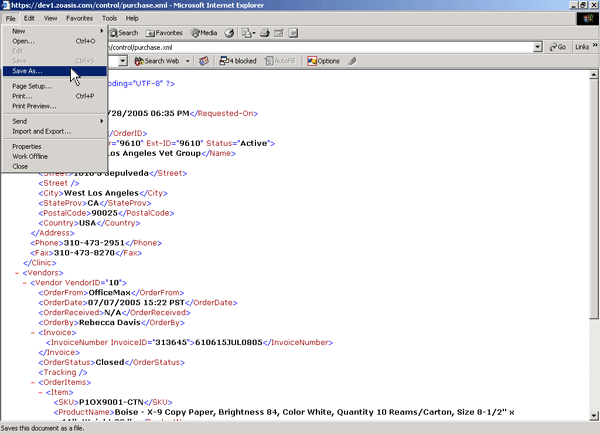Choose Page Setup... from File menu
Image resolution: width=600 pixels, height=434 pixels.
54,86
